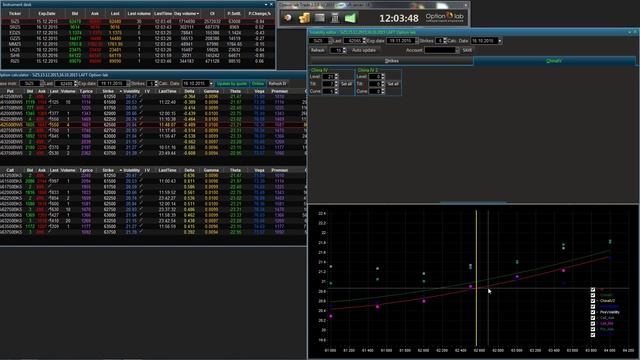The image size is (640, 360).
Task: Click the round pie icon in main toolbar
Action: [x=288, y=18]
